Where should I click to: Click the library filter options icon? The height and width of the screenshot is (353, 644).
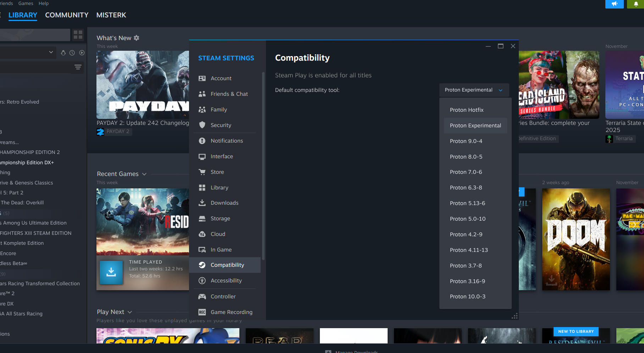pos(78,67)
